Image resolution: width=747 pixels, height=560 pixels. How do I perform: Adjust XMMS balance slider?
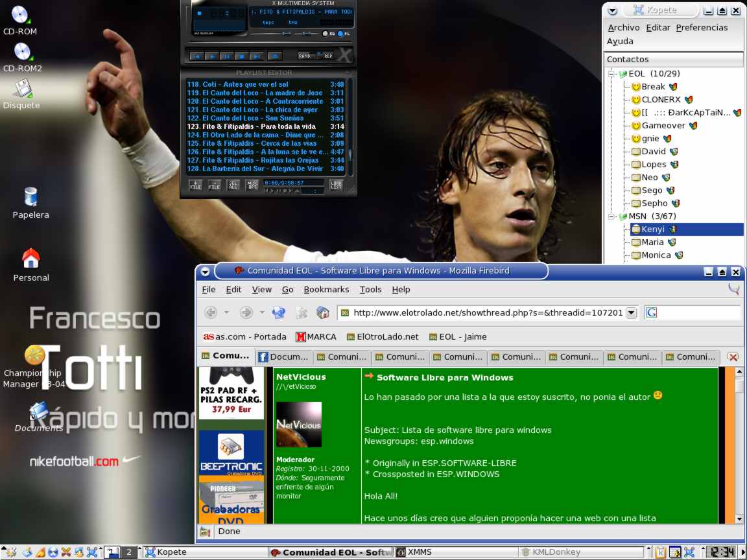click(x=307, y=34)
